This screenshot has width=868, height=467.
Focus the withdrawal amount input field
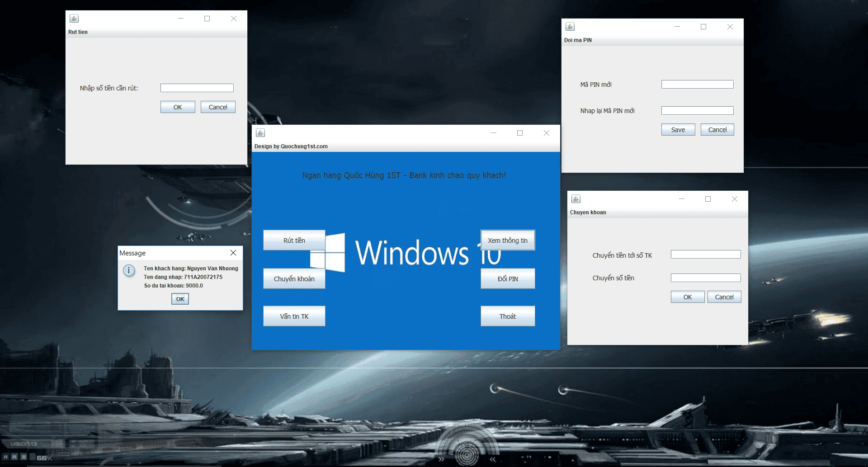pos(197,88)
